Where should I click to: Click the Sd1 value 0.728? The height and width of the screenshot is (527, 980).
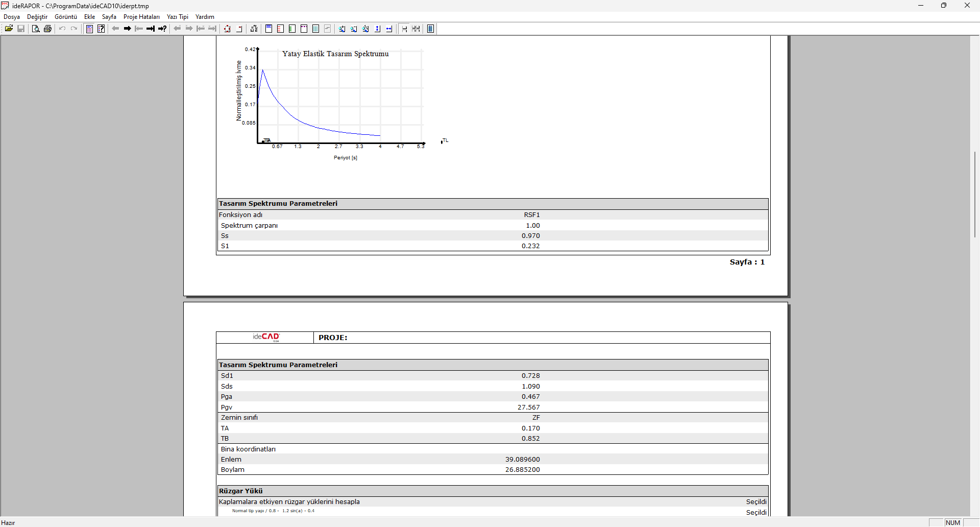(531, 375)
